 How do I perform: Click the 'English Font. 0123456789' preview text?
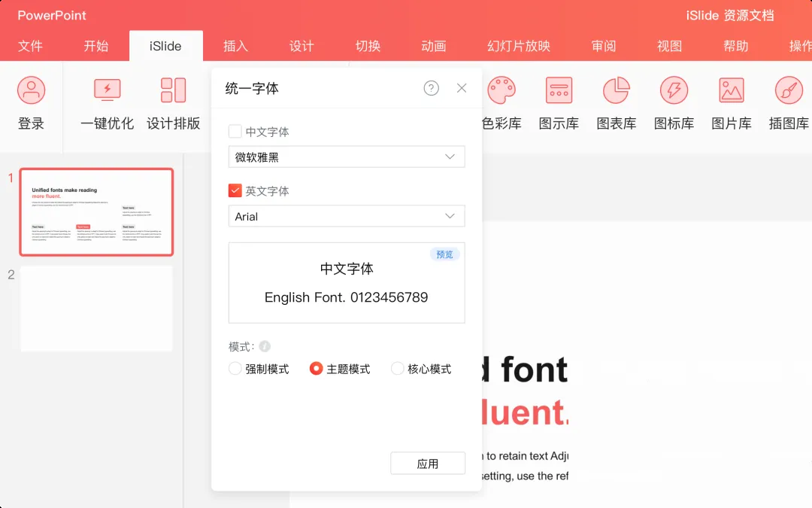coord(346,297)
